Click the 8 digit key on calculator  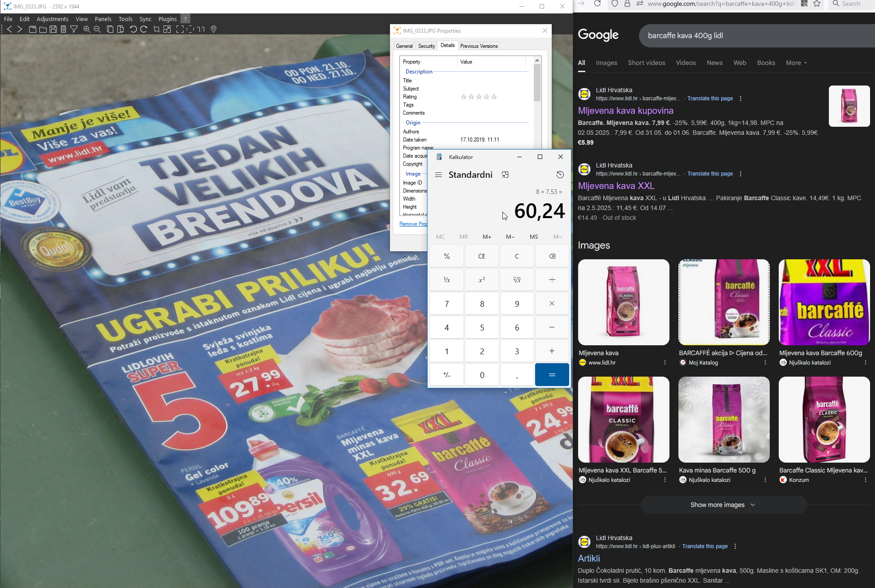482,304
